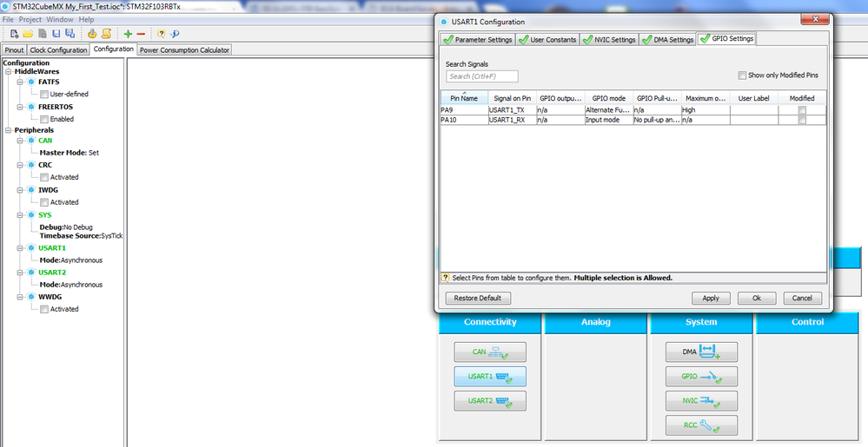Click the USART1 Configuration dialog title icon

[x=443, y=22]
